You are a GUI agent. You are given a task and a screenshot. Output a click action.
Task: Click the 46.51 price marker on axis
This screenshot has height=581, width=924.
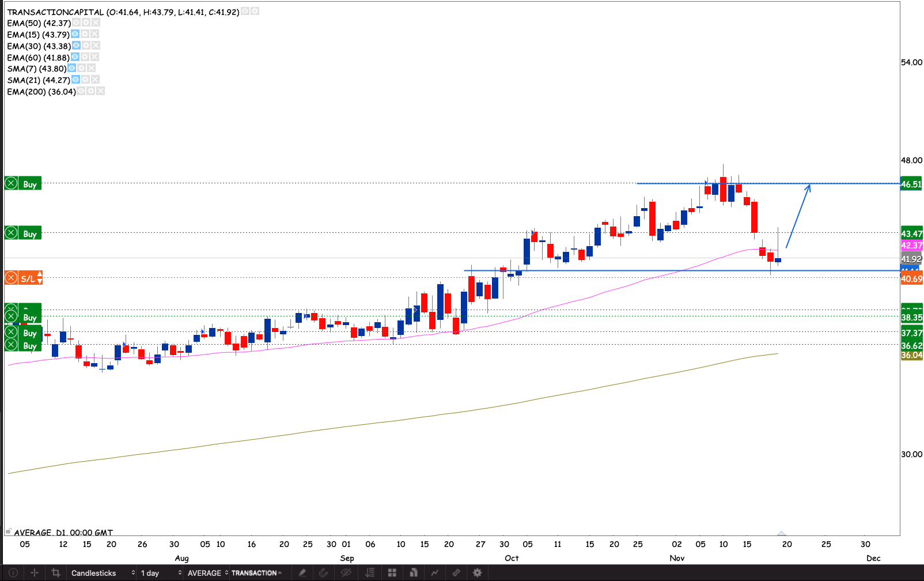pos(911,184)
